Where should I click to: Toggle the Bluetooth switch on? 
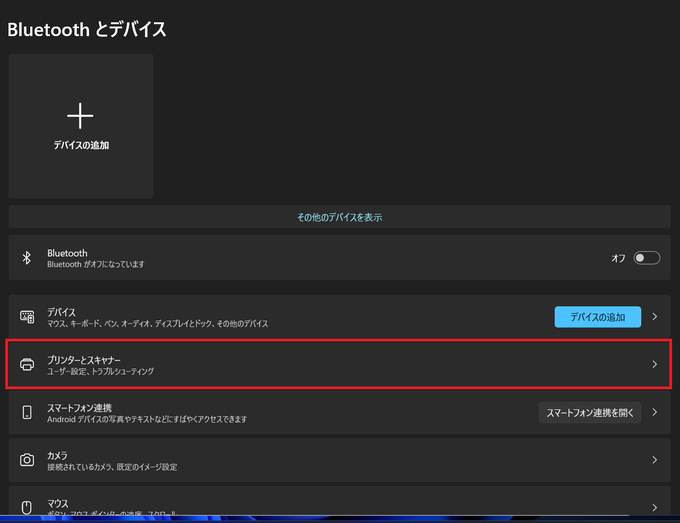647,258
